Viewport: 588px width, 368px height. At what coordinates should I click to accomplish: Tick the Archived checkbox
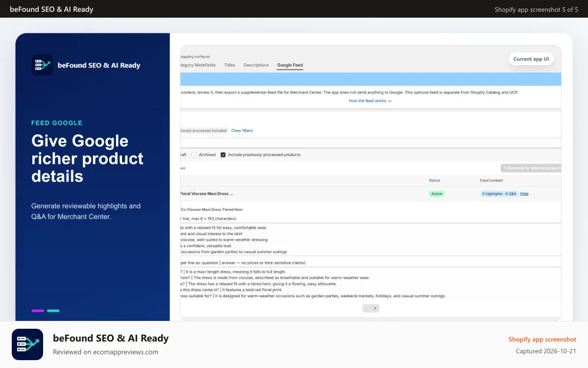pos(194,155)
